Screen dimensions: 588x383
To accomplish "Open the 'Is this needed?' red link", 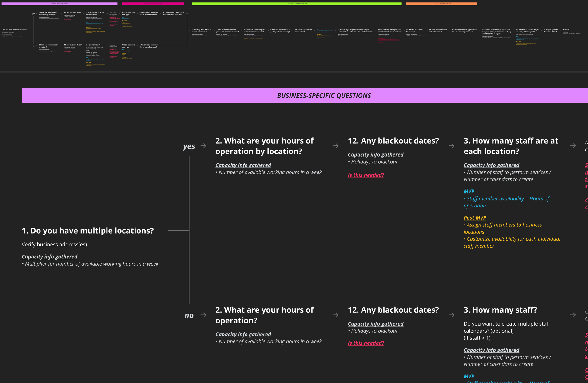I will click(x=366, y=175).
